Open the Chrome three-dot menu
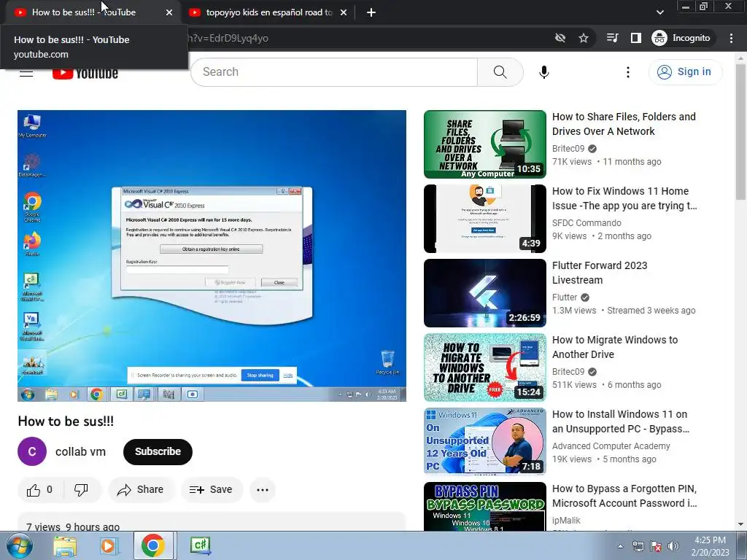 [731, 38]
